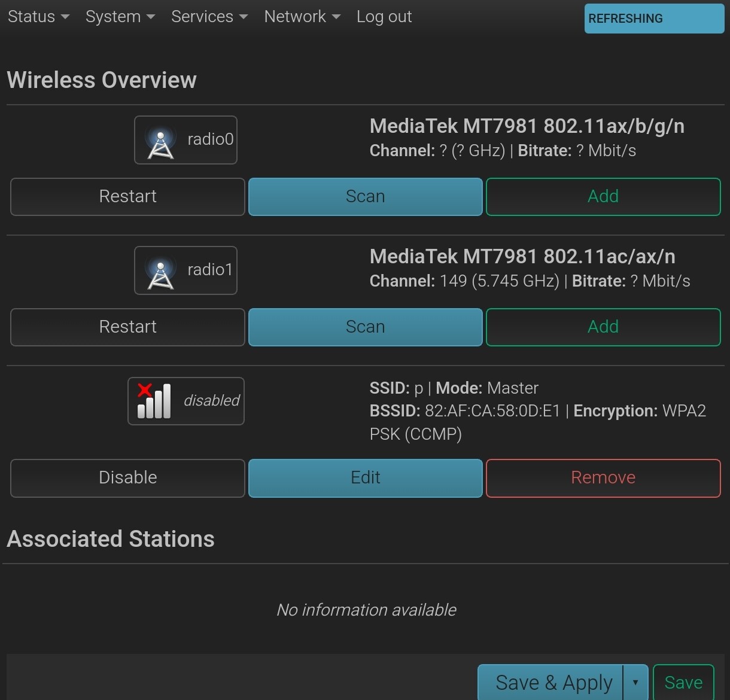Edit the SSID p wireless network

pyautogui.click(x=365, y=478)
